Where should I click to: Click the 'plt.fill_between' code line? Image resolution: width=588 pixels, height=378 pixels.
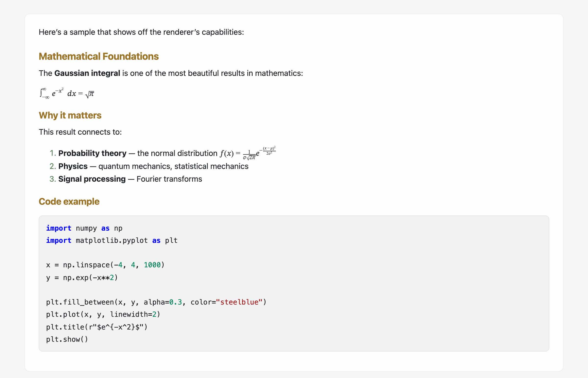tap(156, 302)
